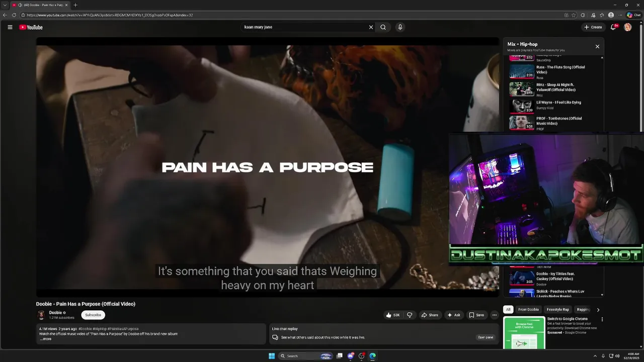
Task: Open the Windows Start menu
Action: 272,356
